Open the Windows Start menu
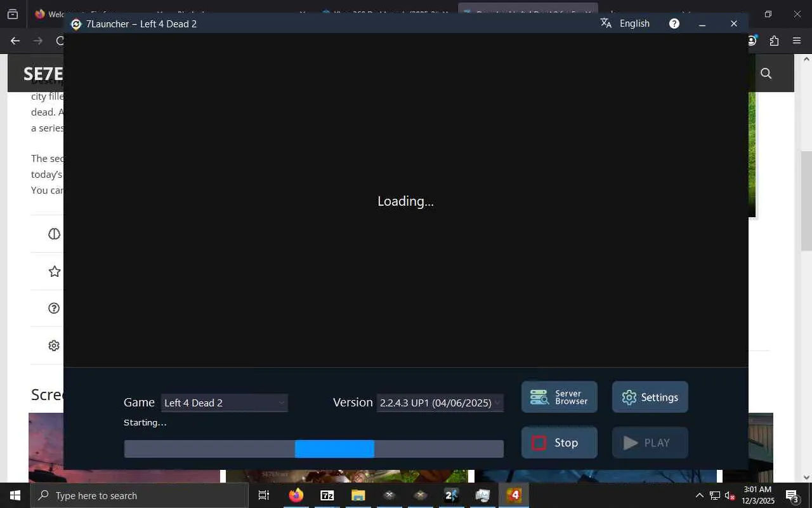The width and height of the screenshot is (812, 508). [15, 495]
